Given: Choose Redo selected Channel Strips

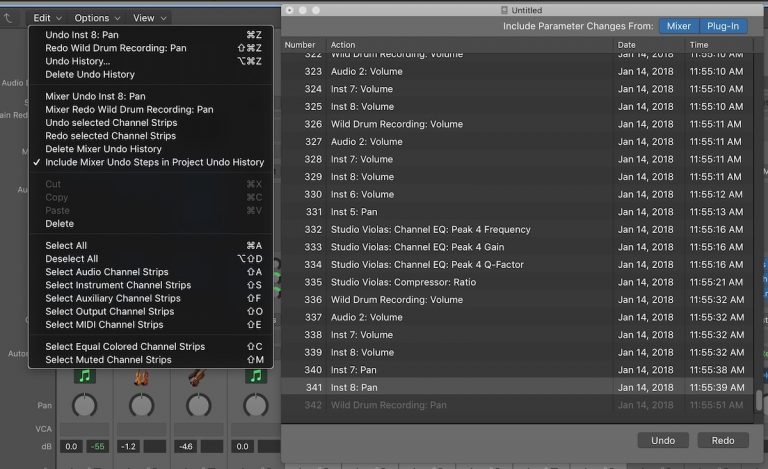Looking at the screenshot, I should point(149,136).
